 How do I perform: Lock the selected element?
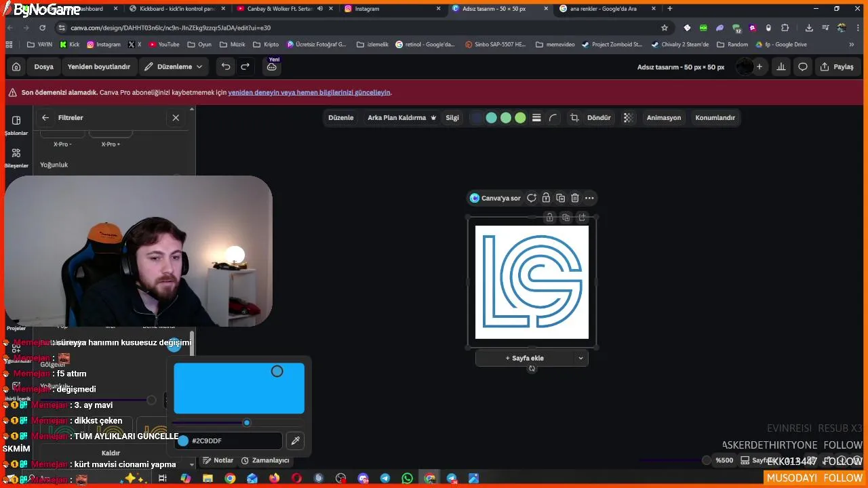click(x=546, y=198)
